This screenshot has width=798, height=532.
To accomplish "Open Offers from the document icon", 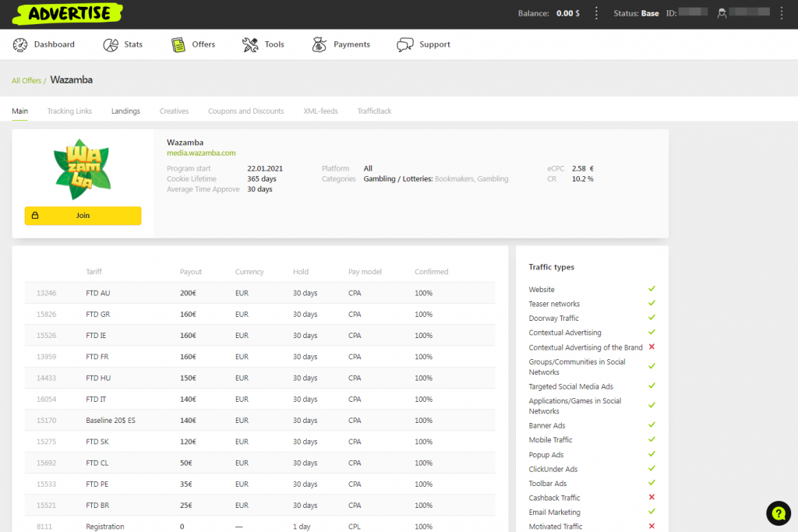I will (178, 44).
